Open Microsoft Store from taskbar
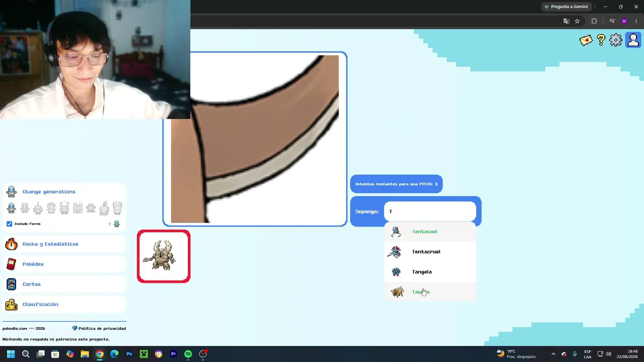The width and height of the screenshot is (644, 362). click(55, 354)
